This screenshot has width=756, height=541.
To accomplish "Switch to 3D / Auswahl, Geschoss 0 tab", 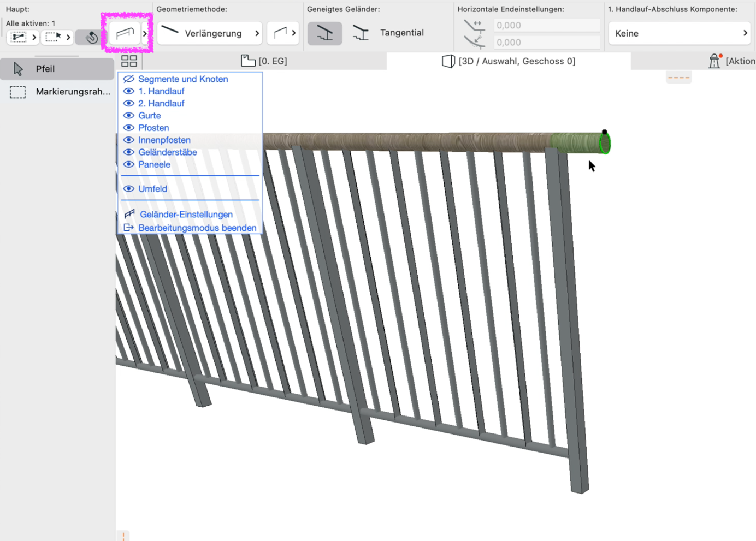I will pyautogui.click(x=509, y=61).
